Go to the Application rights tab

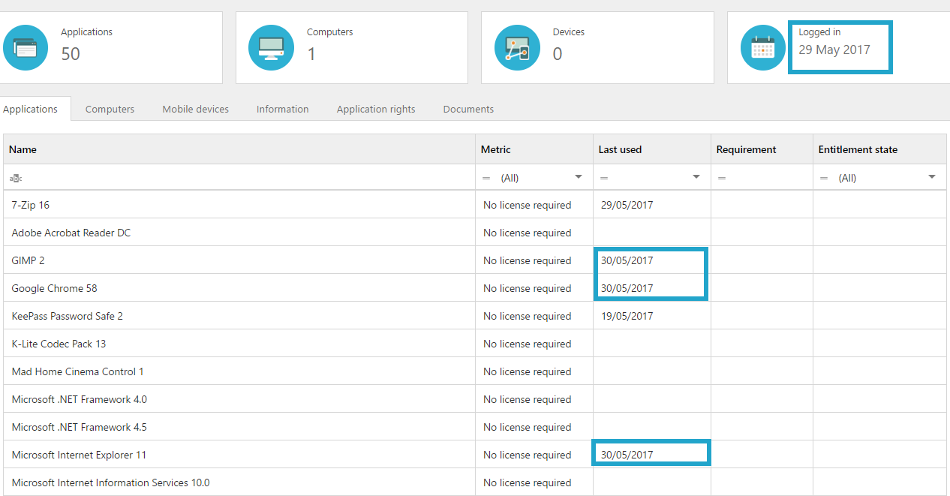(376, 109)
